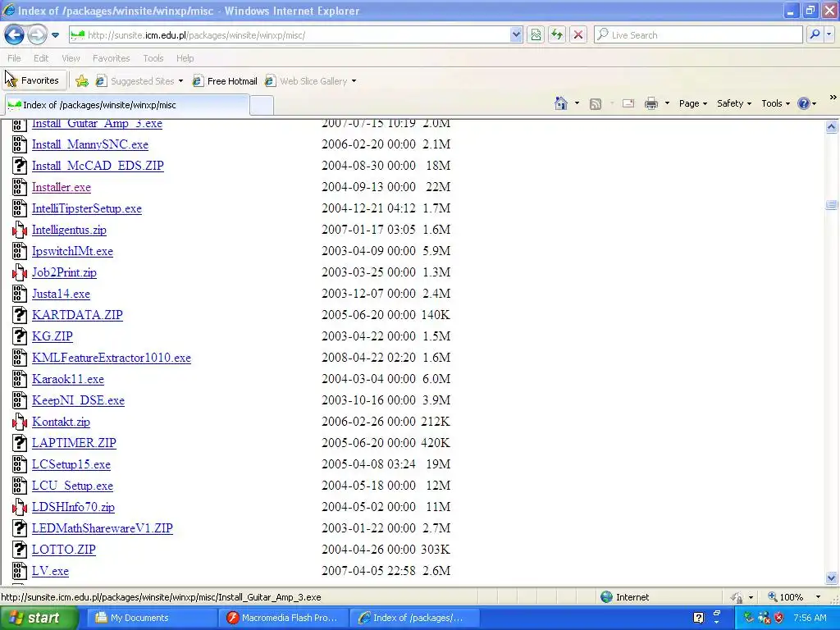
Task: Click the Print icon
Action: 651,103
